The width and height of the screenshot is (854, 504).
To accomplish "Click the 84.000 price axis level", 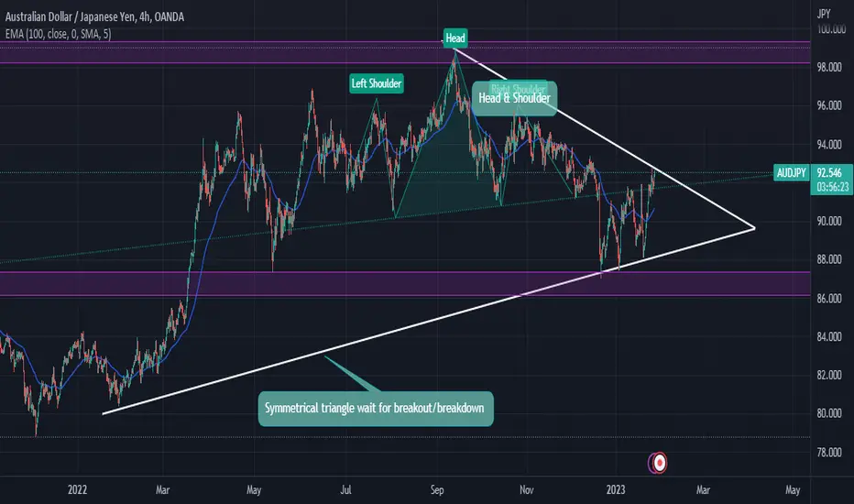I will 829,336.
